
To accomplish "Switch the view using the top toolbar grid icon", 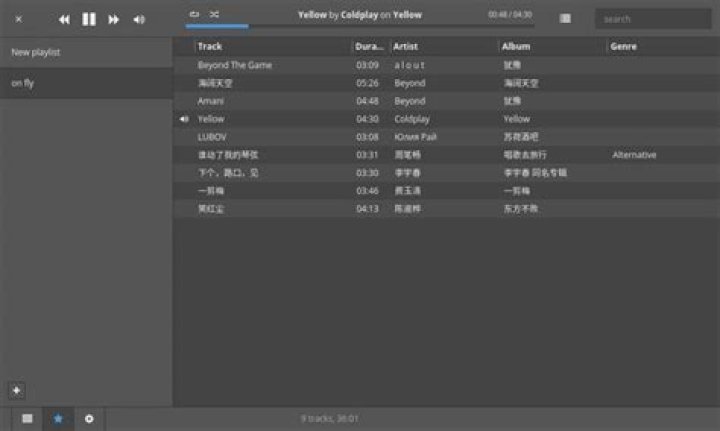I will click(565, 18).
